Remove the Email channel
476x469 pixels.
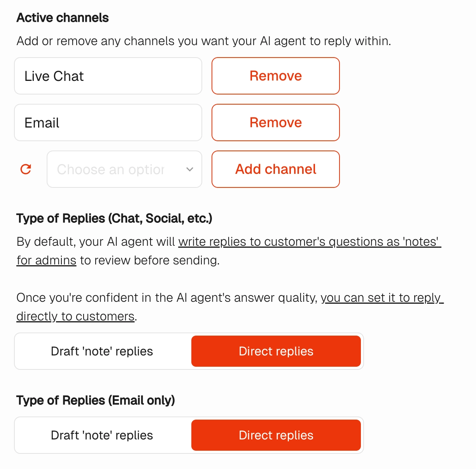275,122
